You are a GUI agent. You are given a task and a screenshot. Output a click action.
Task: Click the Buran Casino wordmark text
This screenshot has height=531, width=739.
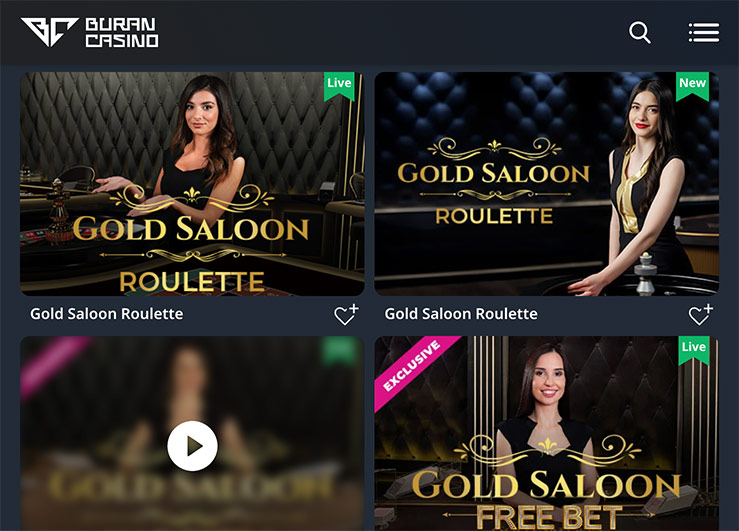point(122,33)
